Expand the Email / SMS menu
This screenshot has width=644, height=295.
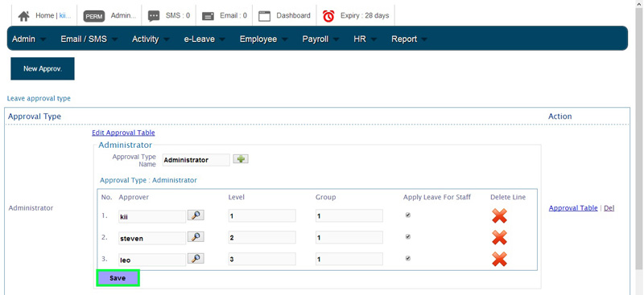[89, 39]
